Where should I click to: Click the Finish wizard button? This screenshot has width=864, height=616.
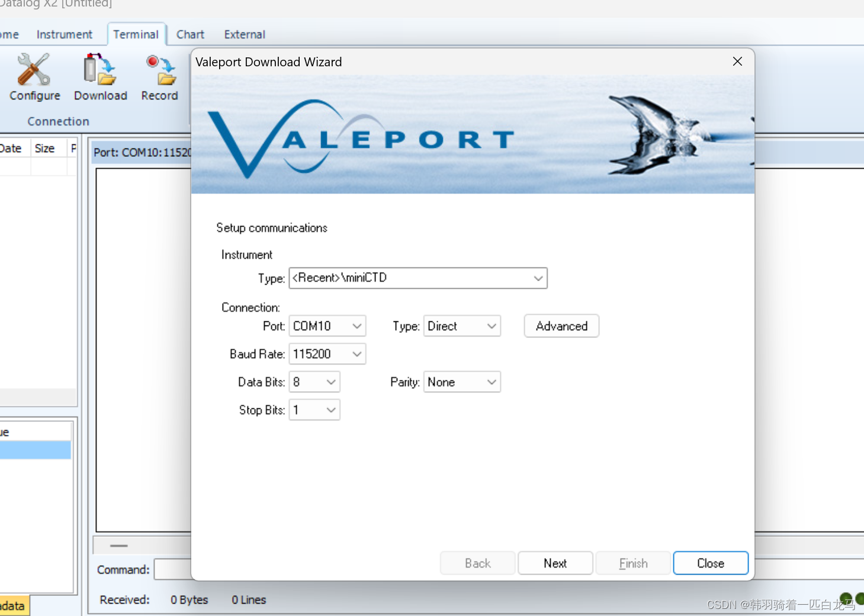tap(633, 563)
